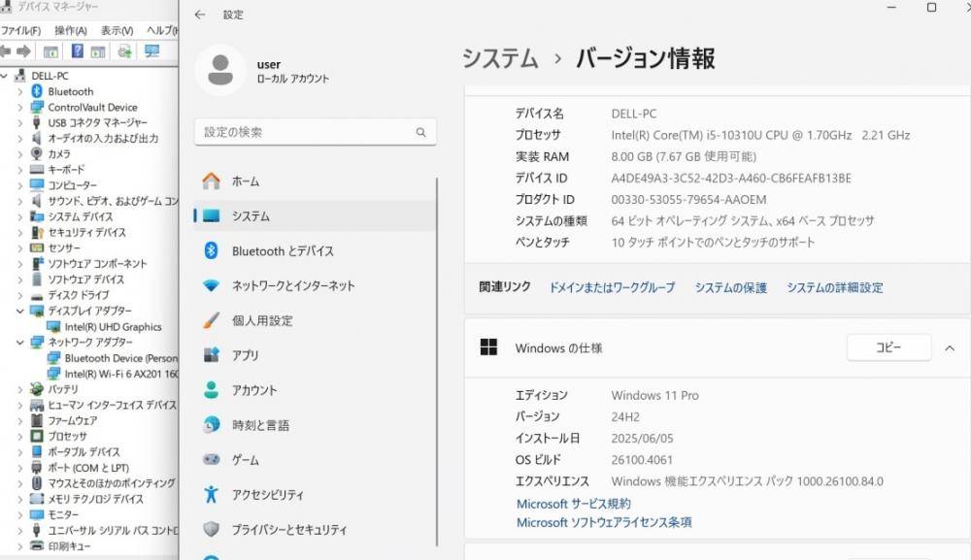The width and height of the screenshot is (971, 560).
Task: Expand the バッテリ node arrow
Action: [19, 389]
